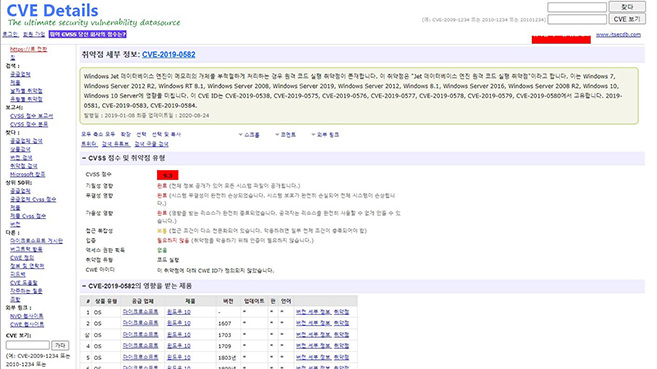657x369 pixels.
Task: Click the 찾다 search button at top right
Action: pos(627,7)
